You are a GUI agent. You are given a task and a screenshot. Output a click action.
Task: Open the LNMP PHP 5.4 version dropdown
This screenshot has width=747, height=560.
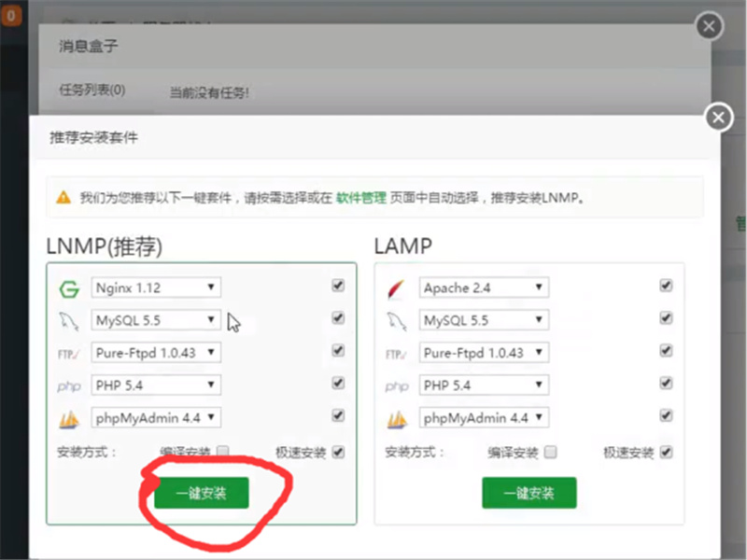tap(156, 385)
